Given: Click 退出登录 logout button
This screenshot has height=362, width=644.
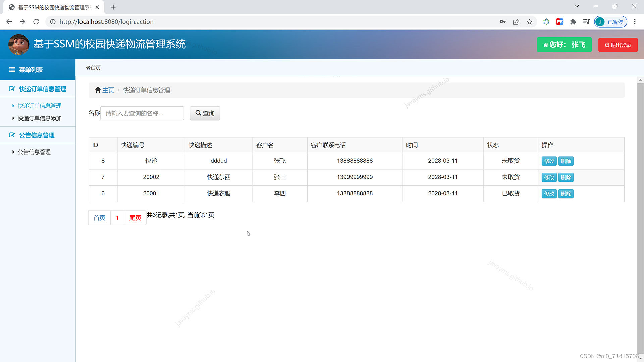Looking at the screenshot, I should (x=618, y=45).
